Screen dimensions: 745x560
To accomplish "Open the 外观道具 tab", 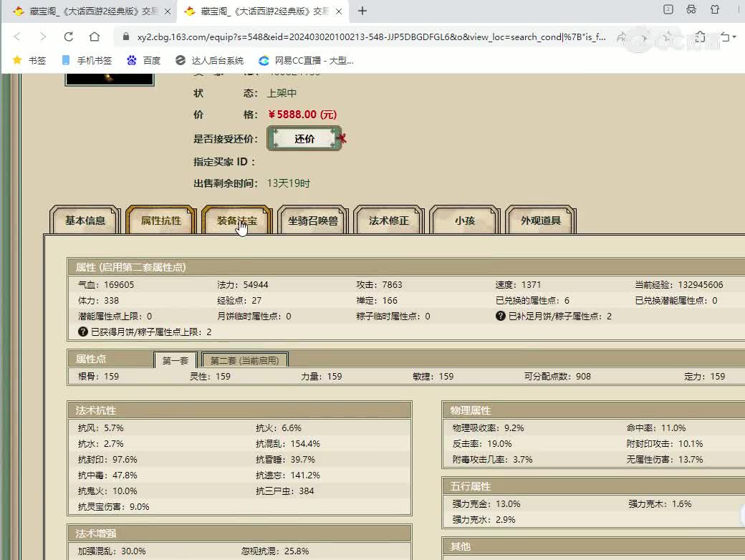I will [541, 221].
